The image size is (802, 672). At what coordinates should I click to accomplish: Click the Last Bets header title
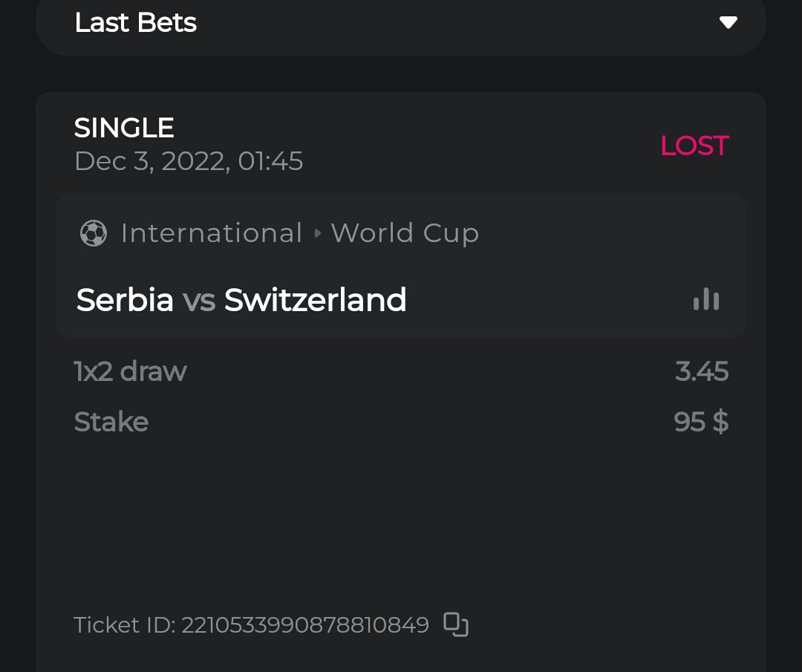tap(135, 23)
